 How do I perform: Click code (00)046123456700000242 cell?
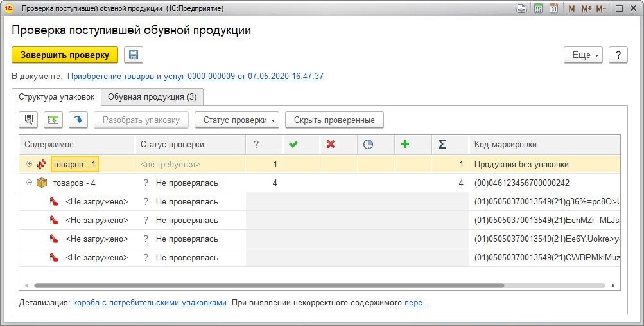(x=544, y=183)
